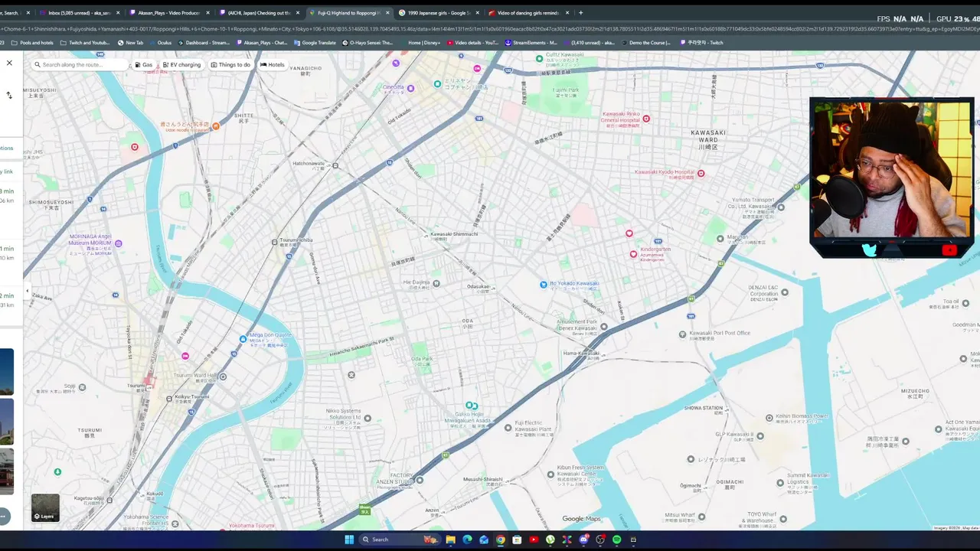Click Hatchonawate station icon
The image size is (980, 551).
coord(335,165)
